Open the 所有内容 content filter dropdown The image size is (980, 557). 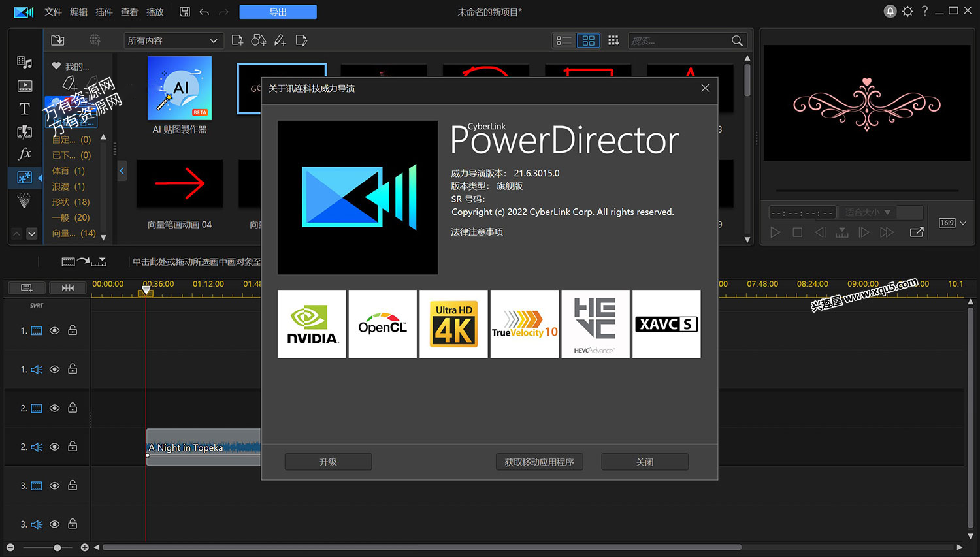click(173, 40)
